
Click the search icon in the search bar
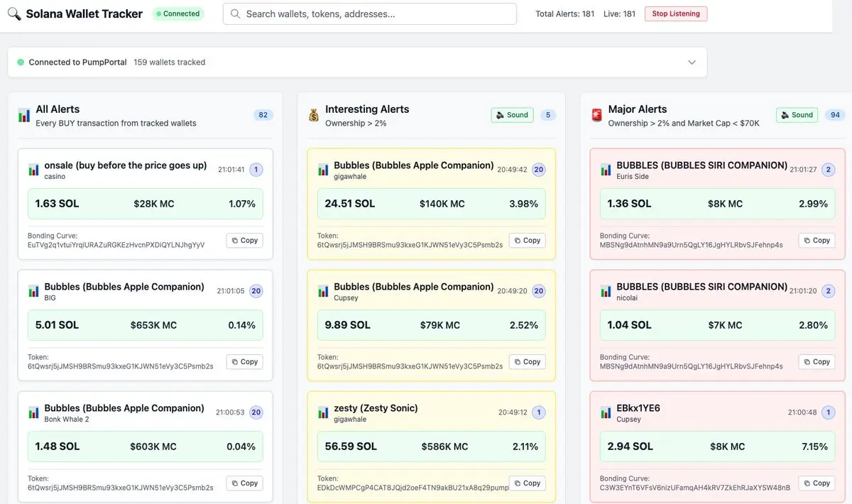click(235, 14)
